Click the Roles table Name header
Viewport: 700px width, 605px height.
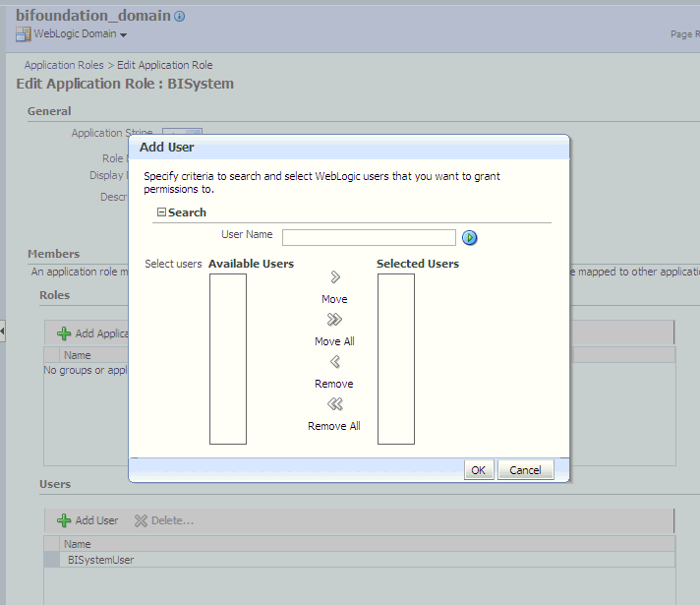point(78,355)
